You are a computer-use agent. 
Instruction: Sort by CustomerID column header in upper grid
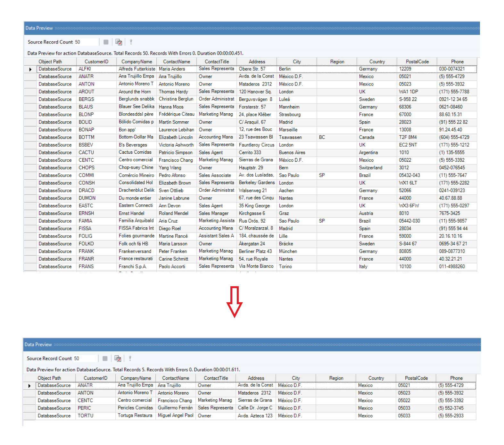coord(96,61)
